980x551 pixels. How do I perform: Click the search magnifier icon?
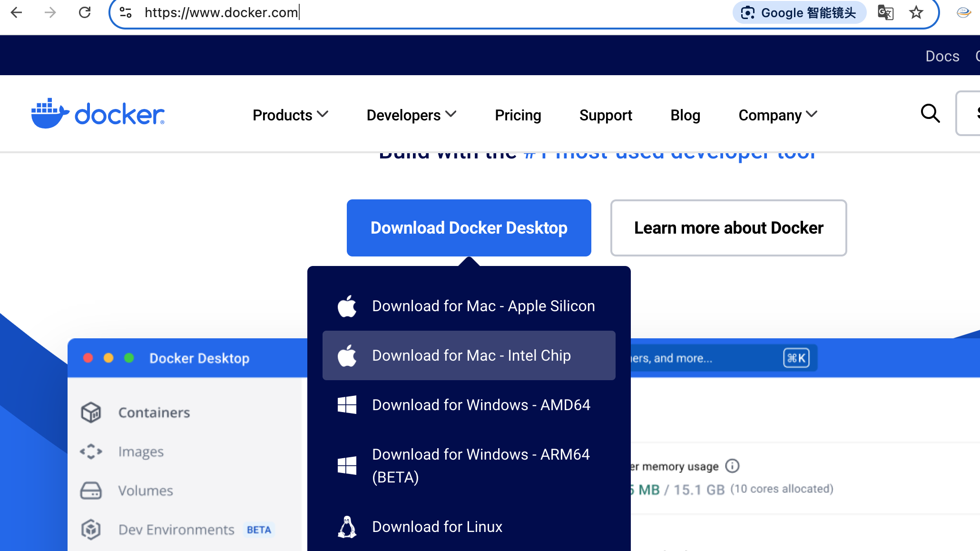930,114
